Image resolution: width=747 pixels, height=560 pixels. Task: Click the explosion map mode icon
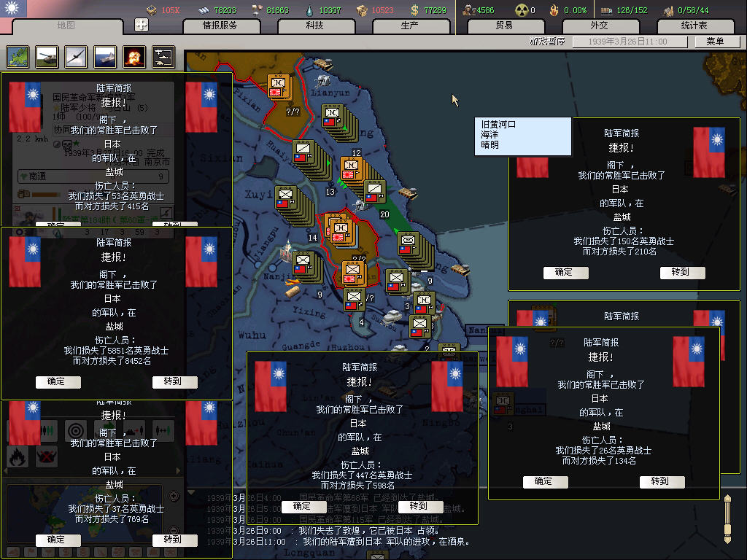pos(133,57)
